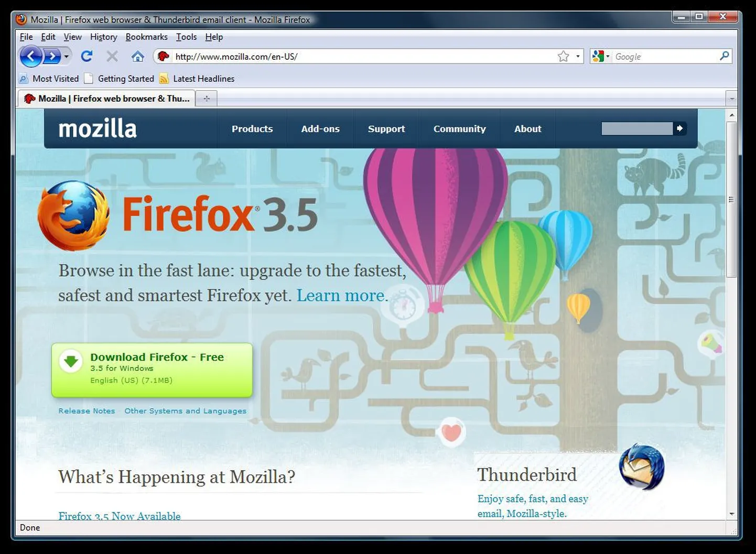The height and width of the screenshot is (554, 756).
Task: Reload the current page
Action: [x=87, y=56]
